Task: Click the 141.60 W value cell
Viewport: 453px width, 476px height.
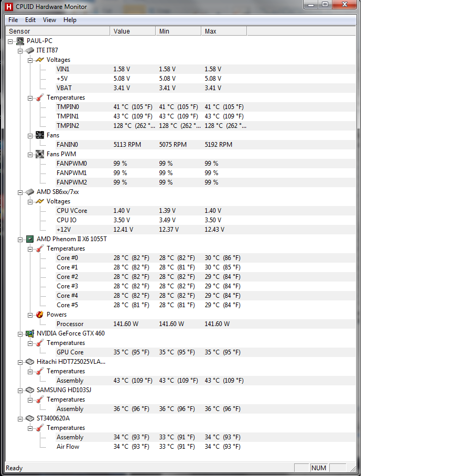Action: pyautogui.click(x=126, y=324)
